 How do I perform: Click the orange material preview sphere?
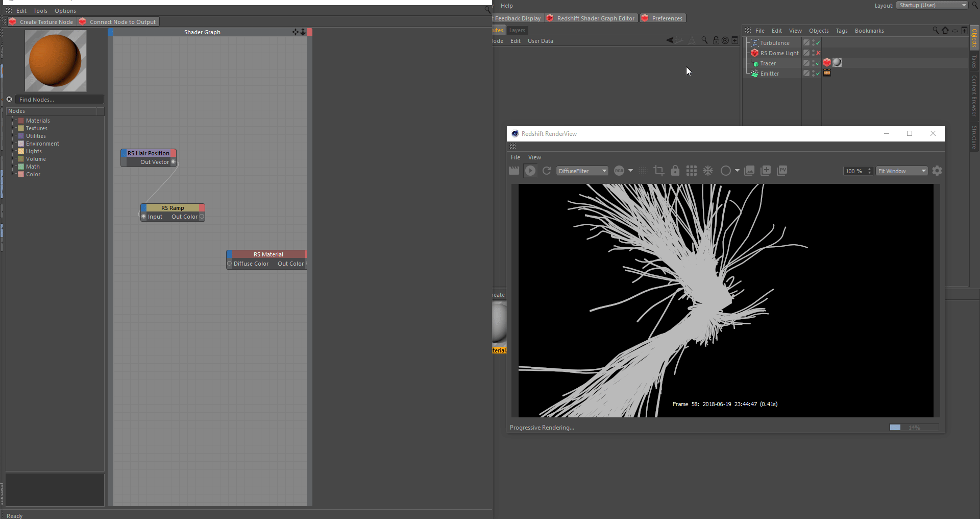pyautogui.click(x=56, y=61)
